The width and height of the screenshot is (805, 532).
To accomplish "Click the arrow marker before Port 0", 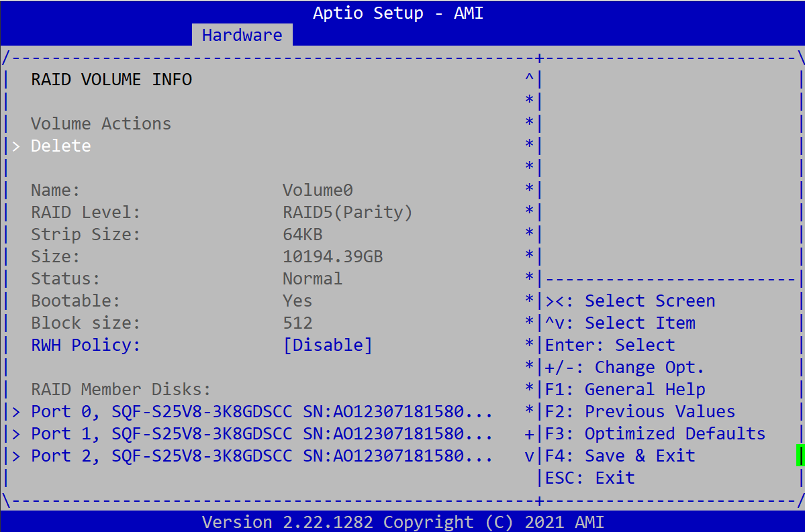I will coord(16,411).
